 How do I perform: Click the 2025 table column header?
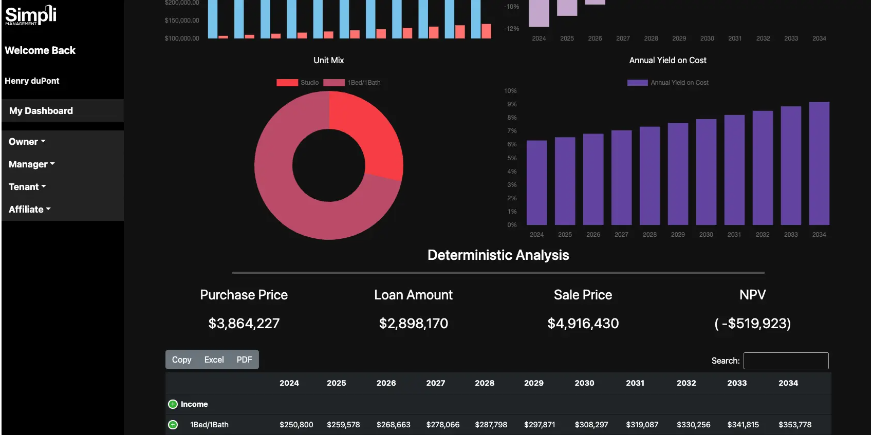pos(336,383)
